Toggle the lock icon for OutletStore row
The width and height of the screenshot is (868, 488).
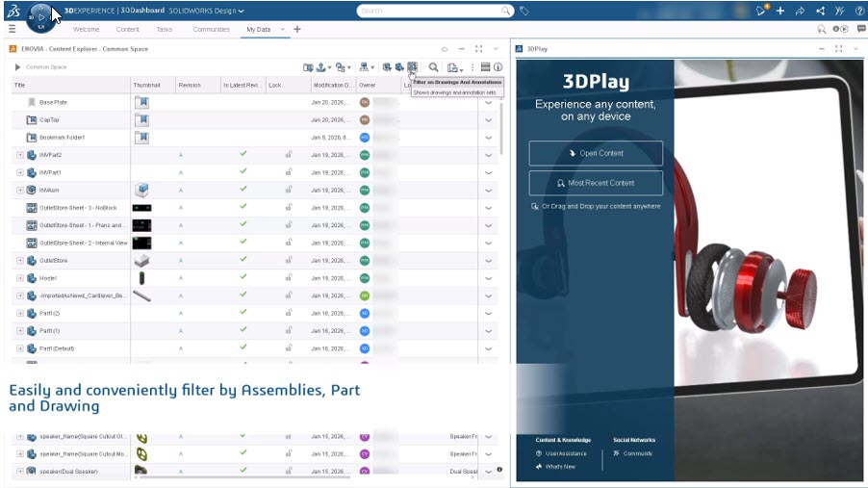(x=288, y=261)
